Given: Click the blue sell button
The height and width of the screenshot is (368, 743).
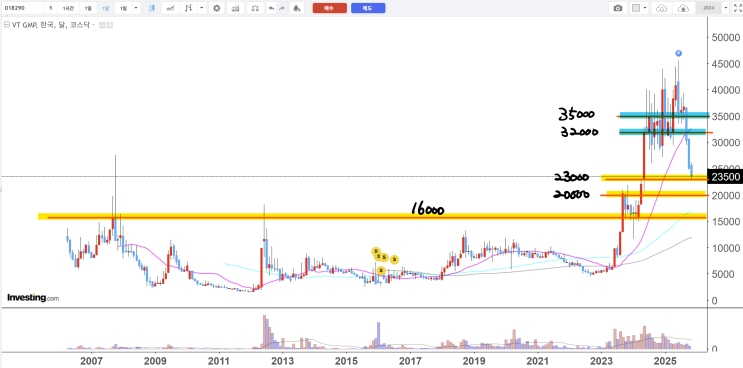Looking at the screenshot, I should [368, 8].
